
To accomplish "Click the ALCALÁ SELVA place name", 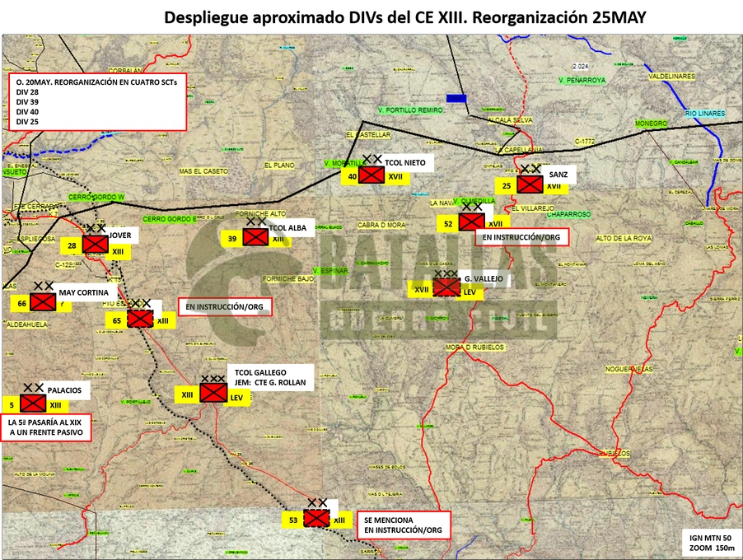I will tap(511, 120).
